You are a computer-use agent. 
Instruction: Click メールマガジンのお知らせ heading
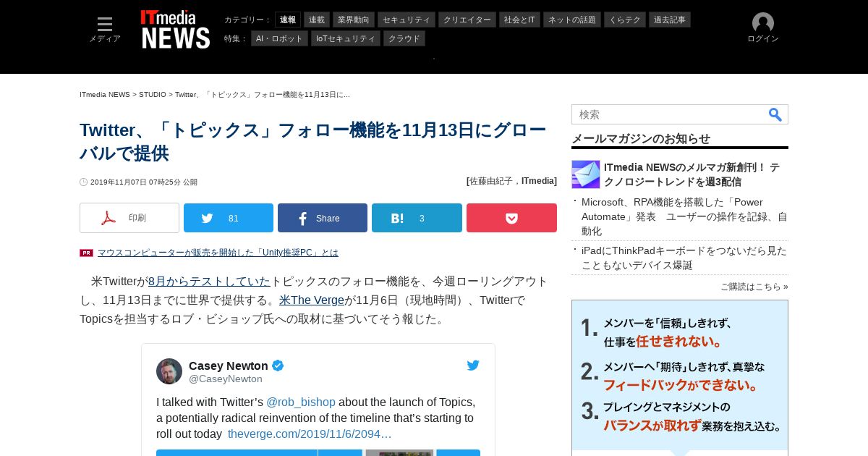641,138
